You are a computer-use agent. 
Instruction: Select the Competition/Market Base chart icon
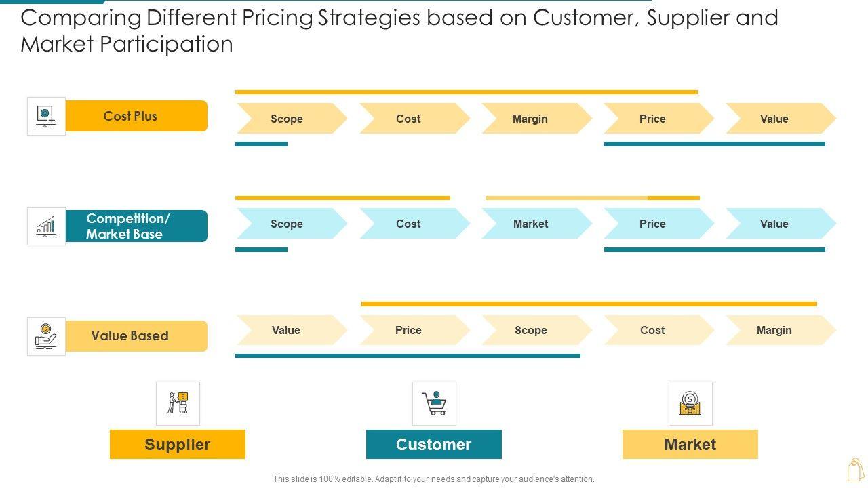tap(46, 226)
